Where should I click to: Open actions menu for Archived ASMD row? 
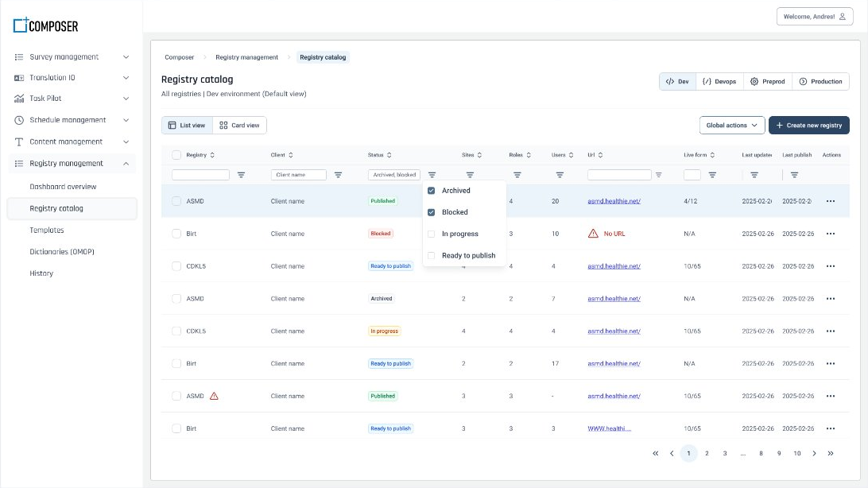(x=831, y=299)
